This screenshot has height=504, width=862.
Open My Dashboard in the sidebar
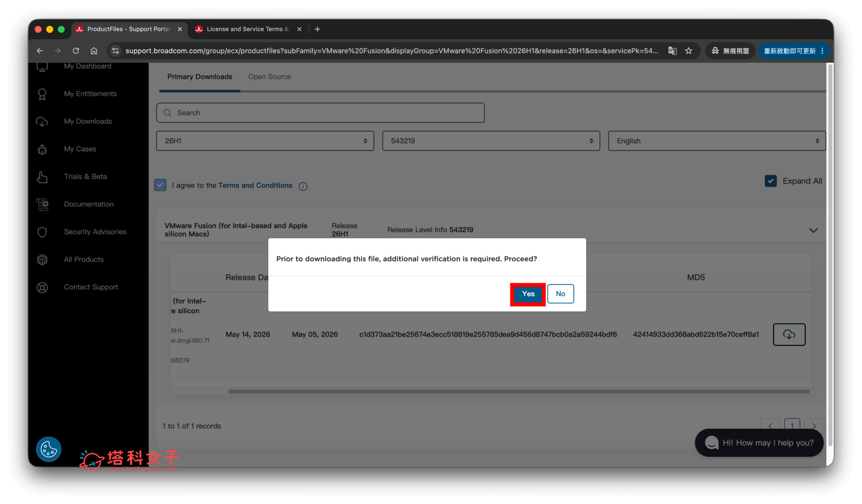click(88, 66)
